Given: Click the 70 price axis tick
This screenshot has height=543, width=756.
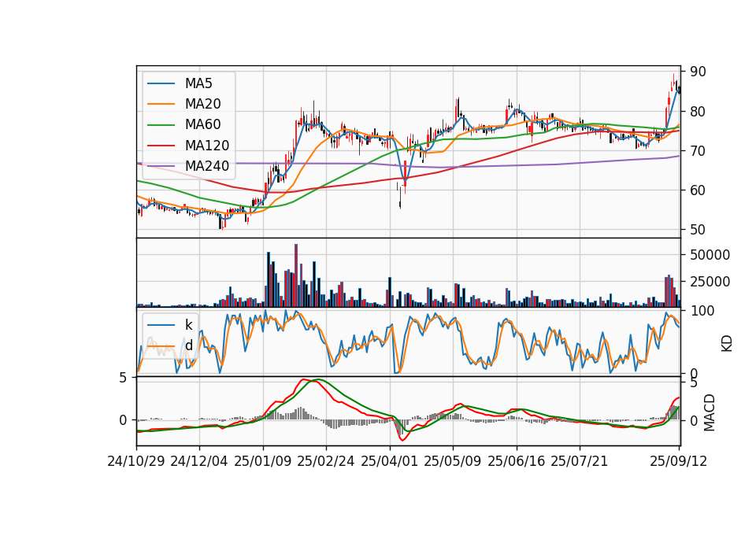Looking at the screenshot, I should 698,151.
